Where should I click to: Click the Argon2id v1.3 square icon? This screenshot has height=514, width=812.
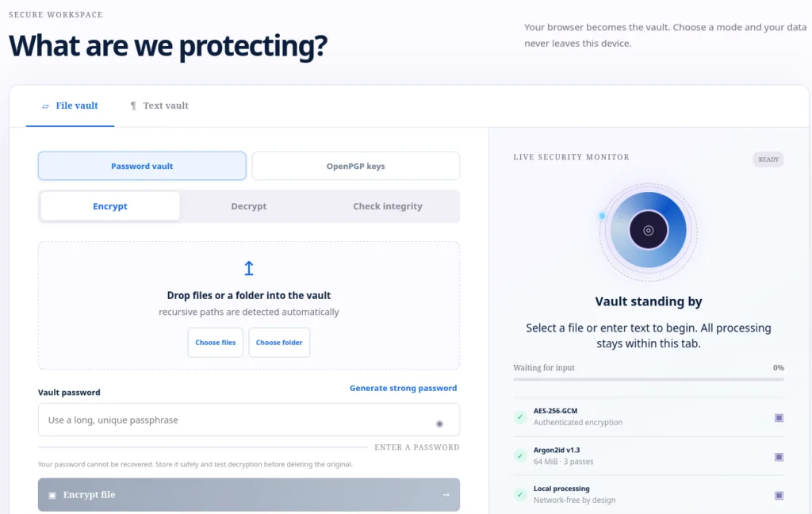pos(779,457)
